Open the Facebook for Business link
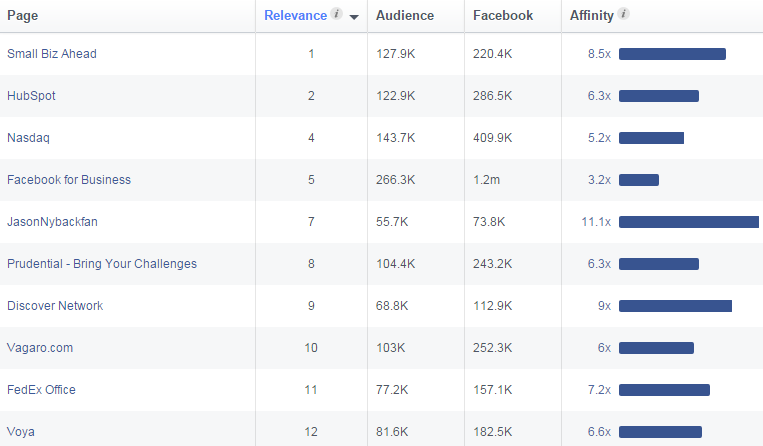 tap(69, 180)
